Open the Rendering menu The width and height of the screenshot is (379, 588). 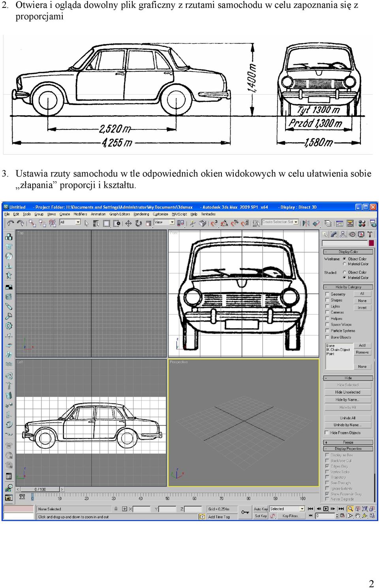pos(141,214)
